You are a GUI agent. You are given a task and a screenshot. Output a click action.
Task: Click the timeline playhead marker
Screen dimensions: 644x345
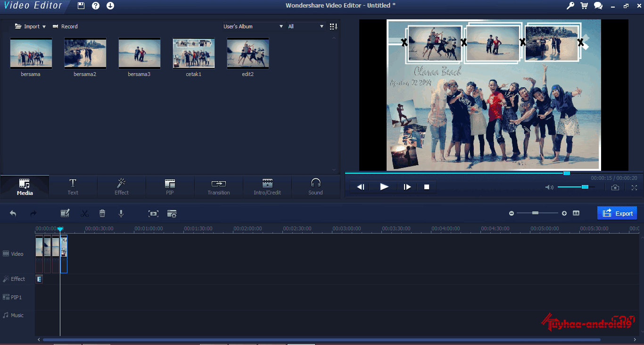60,229
